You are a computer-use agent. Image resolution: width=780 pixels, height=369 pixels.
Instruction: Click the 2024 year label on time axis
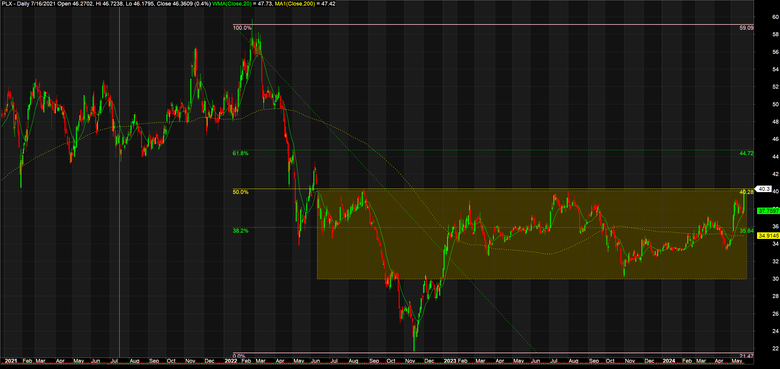pyautogui.click(x=668, y=360)
